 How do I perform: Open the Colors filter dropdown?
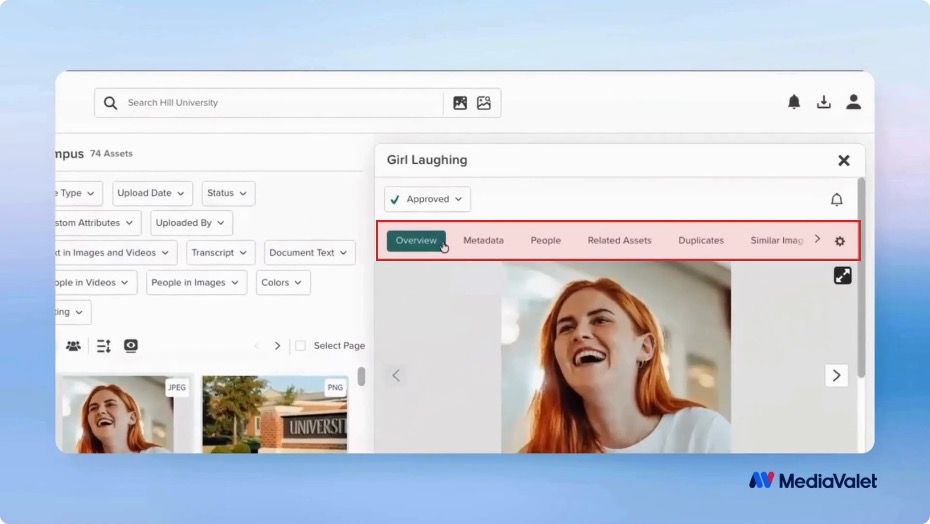click(283, 282)
